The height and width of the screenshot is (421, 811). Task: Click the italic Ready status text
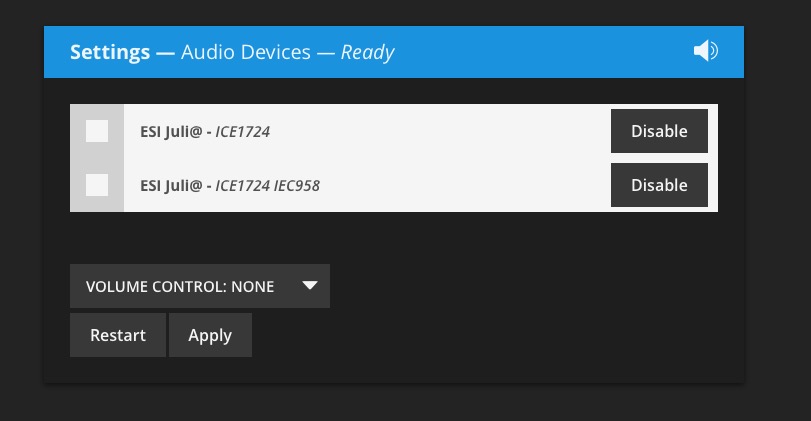point(367,52)
